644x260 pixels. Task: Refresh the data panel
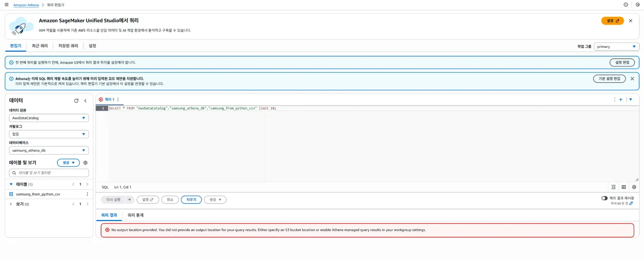pos(76,100)
